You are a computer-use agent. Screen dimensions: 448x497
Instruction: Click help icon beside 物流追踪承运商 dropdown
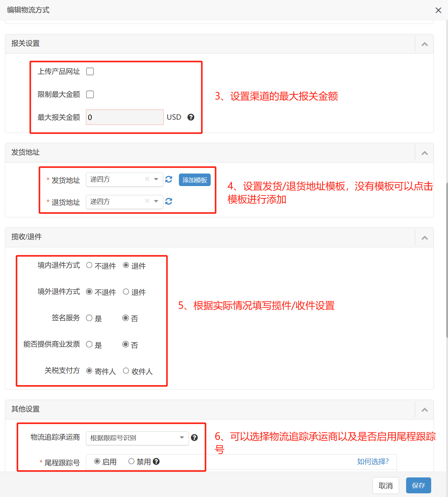[x=194, y=438]
